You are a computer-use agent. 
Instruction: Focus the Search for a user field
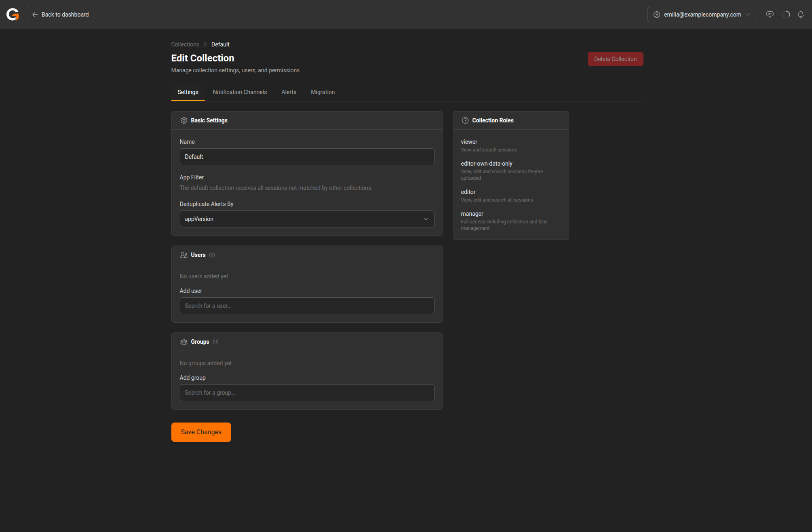[x=306, y=306]
